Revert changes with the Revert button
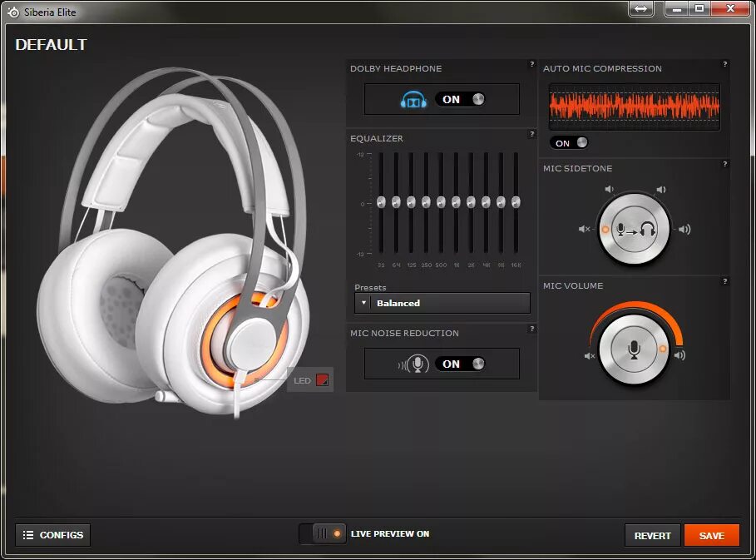Screen dimensions: 756x560 pyautogui.click(x=652, y=535)
